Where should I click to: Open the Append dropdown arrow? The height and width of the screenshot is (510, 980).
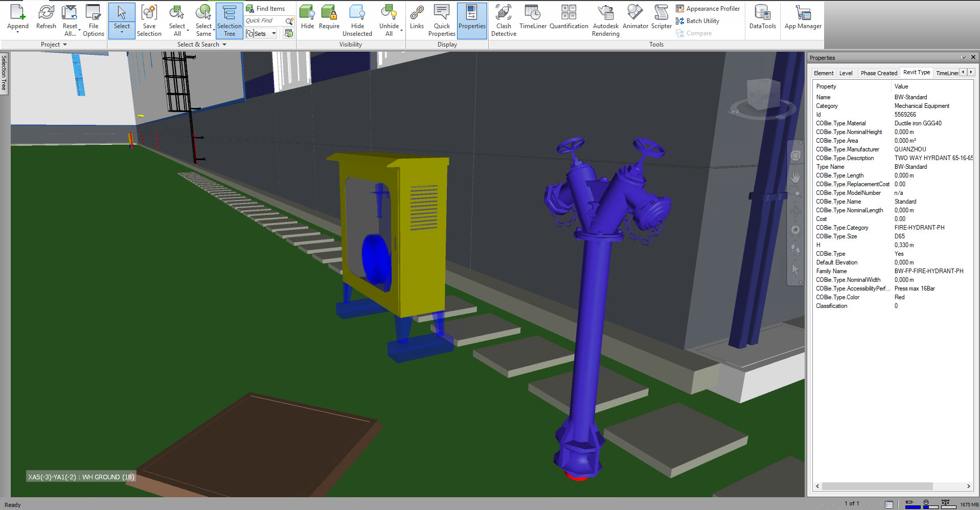pyautogui.click(x=17, y=33)
